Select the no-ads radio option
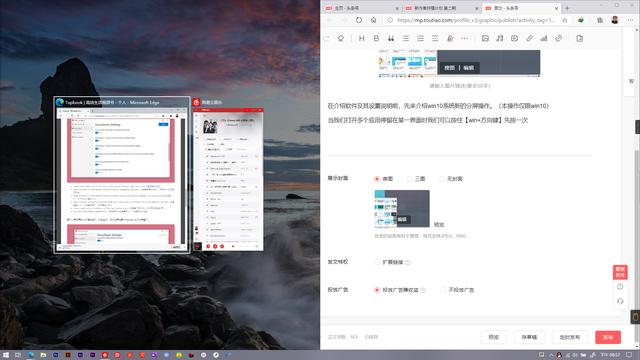This screenshot has height=360, width=640. 443,290
